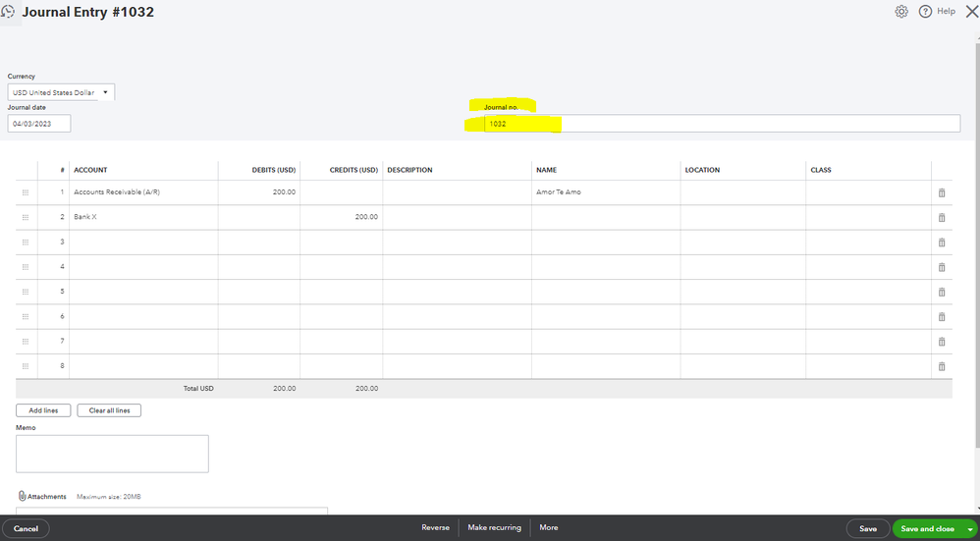Screen dimensions: 980x541
Task: Click Location cell of line 1
Action: point(743,192)
